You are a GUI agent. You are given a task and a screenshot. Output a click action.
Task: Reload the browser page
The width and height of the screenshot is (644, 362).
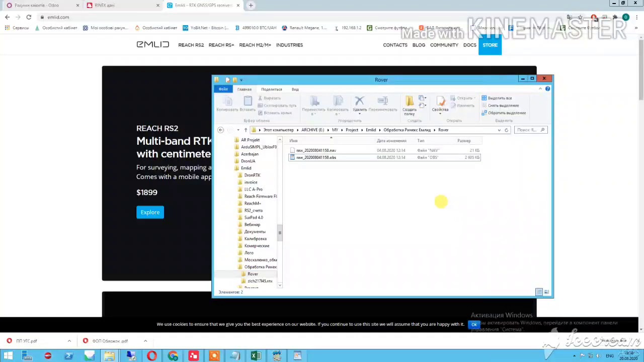29,17
